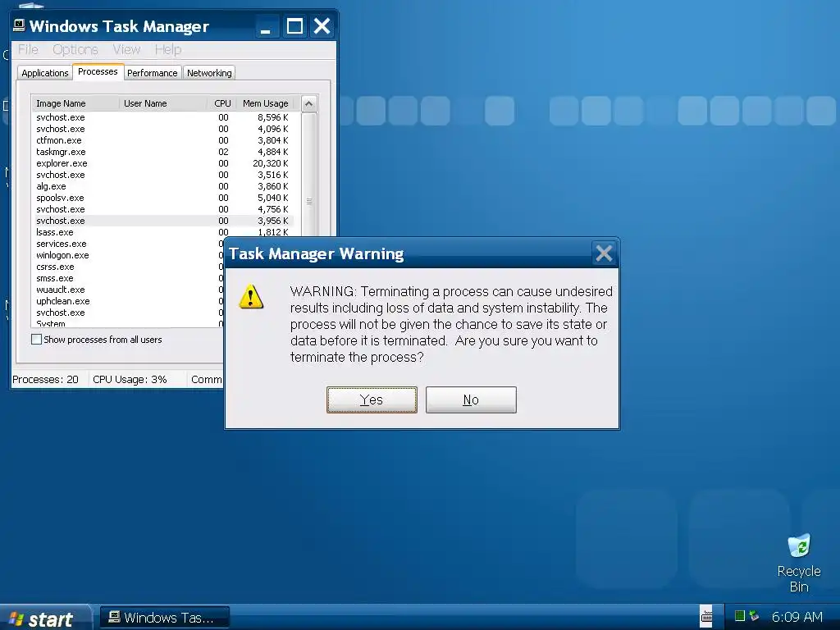Click Processes: 20 in status bar
The height and width of the screenshot is (630, 840).
[46, 379]
